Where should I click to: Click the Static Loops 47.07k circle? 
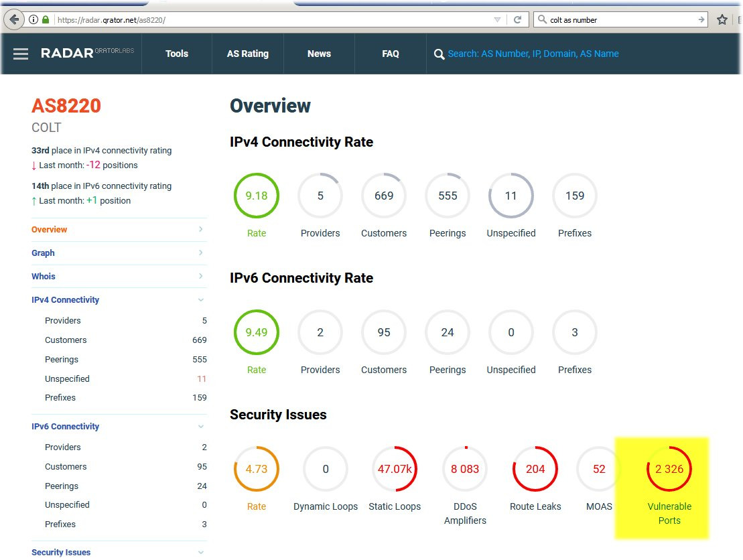[395, 469]
